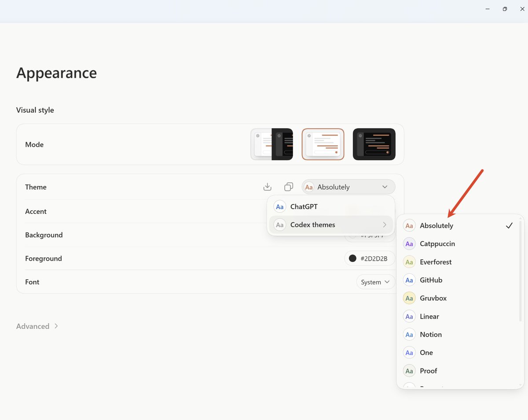Open the Foreground color swatch #2D2D2B
This screenshot has width=528, height=420.
[x=370, y=258]
